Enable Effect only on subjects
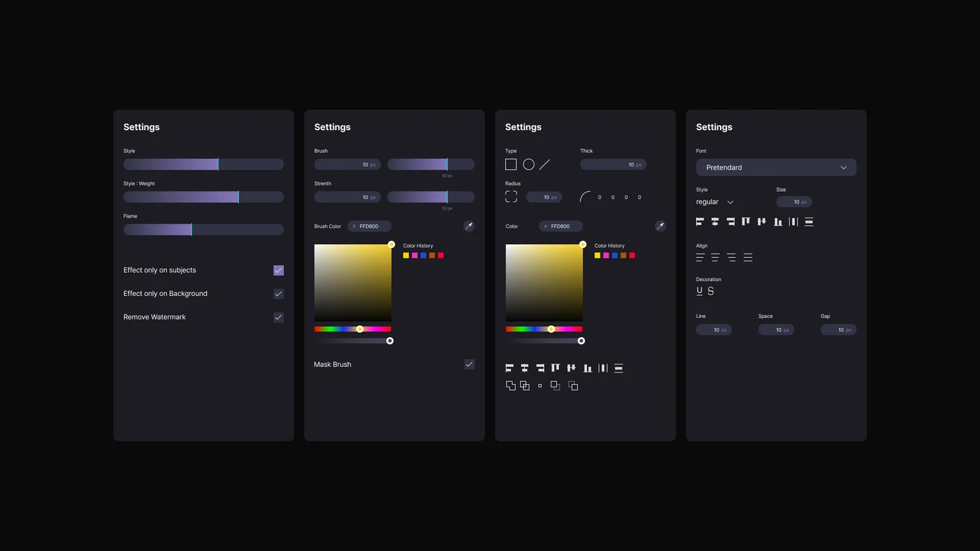The width and height of the screenshot is (980, 551). (x=278, y=270)
